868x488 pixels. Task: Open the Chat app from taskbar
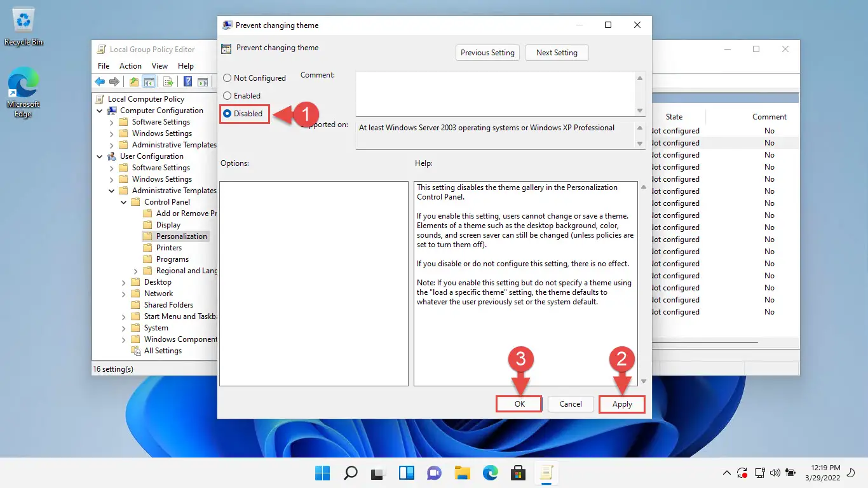point(435,473)
